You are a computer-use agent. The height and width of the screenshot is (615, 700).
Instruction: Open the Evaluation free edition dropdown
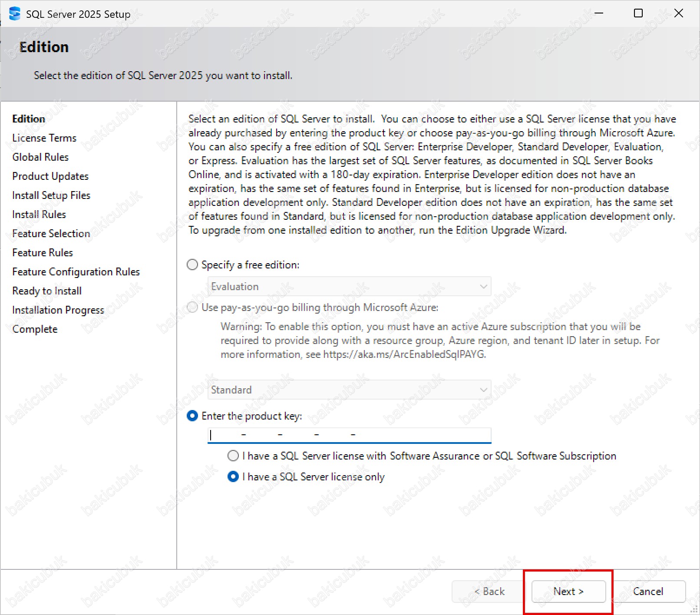click(349, 287)
